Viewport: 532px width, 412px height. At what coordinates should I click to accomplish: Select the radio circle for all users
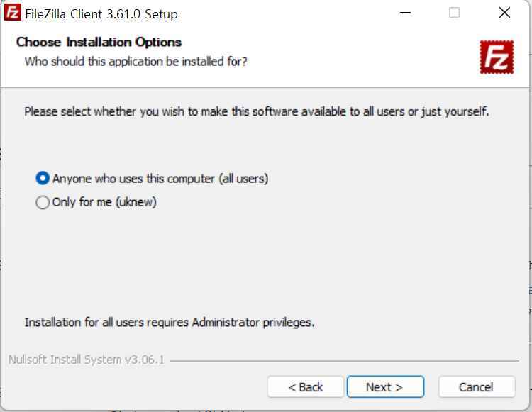[43, 179]
